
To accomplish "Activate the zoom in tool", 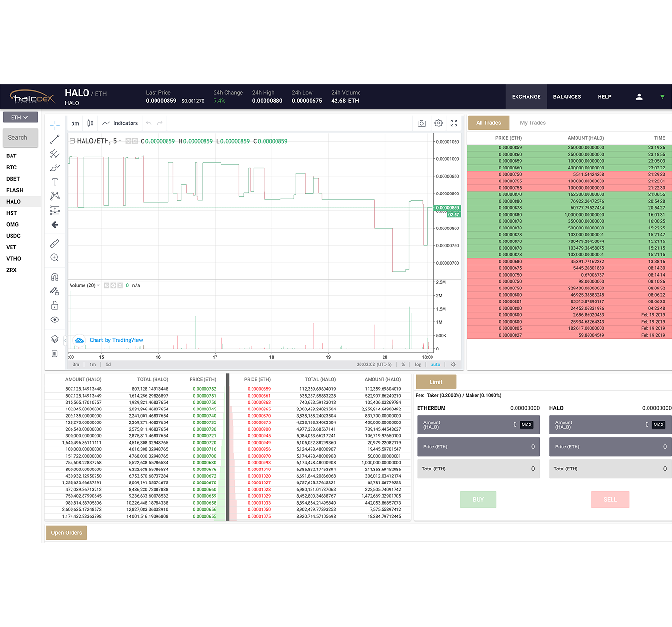I will click(55, 258).
